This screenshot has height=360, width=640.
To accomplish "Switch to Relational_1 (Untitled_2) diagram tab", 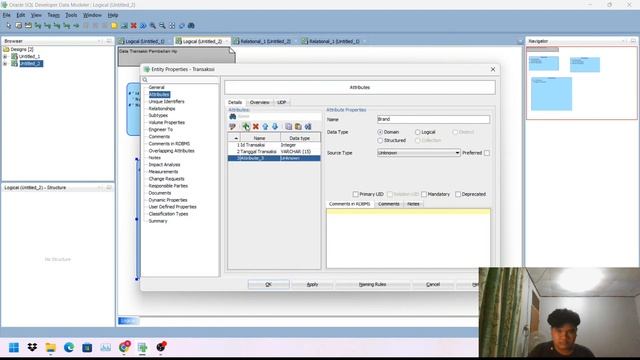I will coord(264,41).
